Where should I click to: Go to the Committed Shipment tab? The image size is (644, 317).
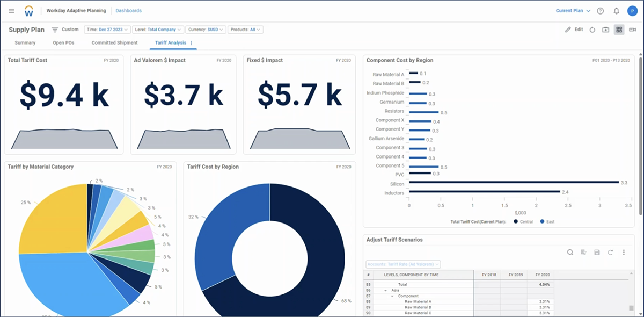(114, 42)
